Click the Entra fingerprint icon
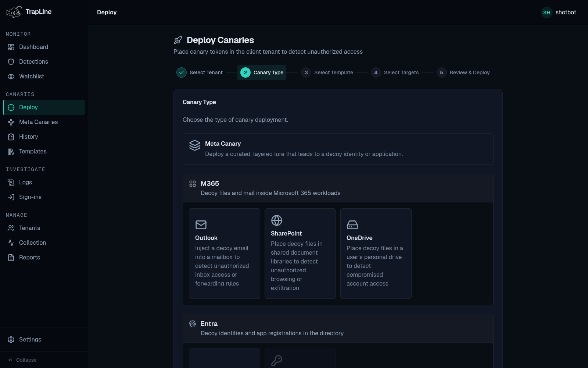Viewport: 588px width, 368px height. pos(193,324)
